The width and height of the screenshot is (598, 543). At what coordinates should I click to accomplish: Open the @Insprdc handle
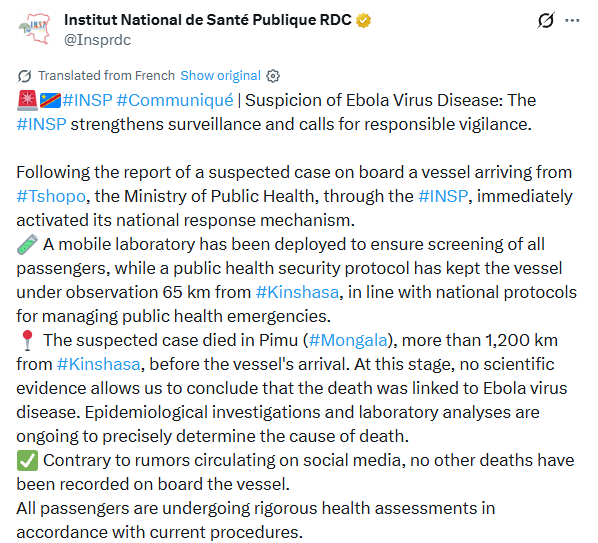(x=98, y=40)
